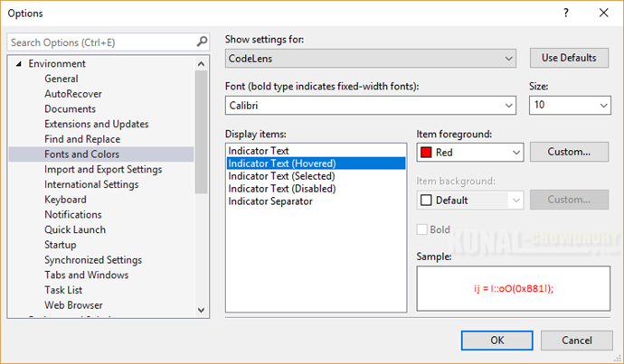
Task: Click the help question mark icon
Action: click(x=566, y=13)
